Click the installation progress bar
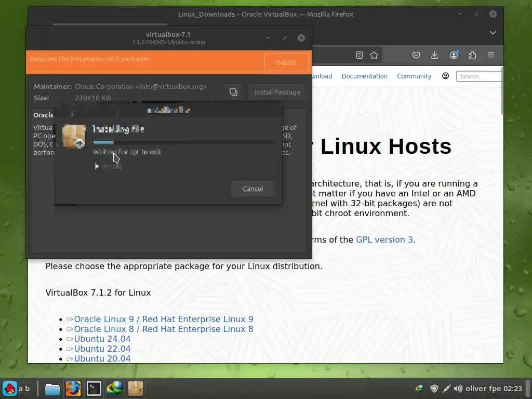This screenshot has width=532, height=399. (183, 142)
